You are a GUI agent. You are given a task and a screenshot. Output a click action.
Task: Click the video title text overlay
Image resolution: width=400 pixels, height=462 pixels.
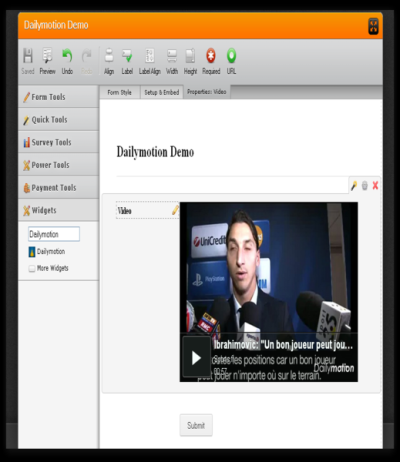[x=283, y=345]
